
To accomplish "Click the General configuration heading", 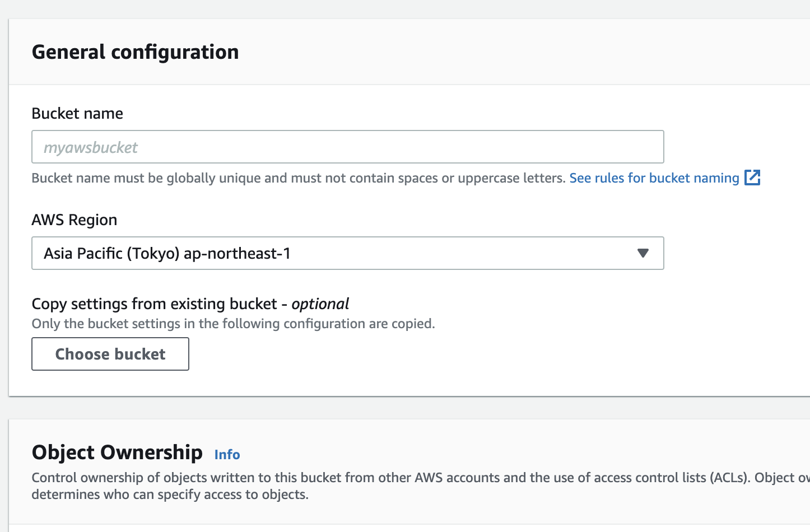I will click(x=135, y=52).
